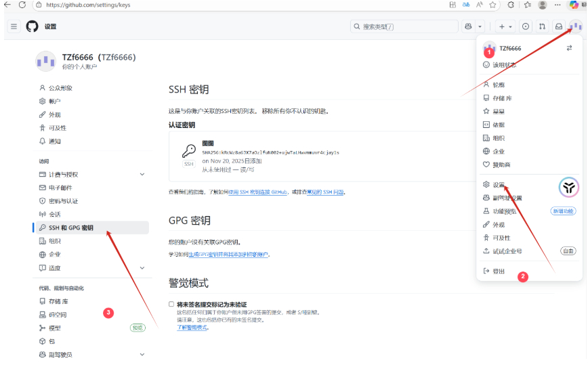Open the Copilot dropdown arrow in header
This screenshot has height=369, width=588.
pos(480,26)
